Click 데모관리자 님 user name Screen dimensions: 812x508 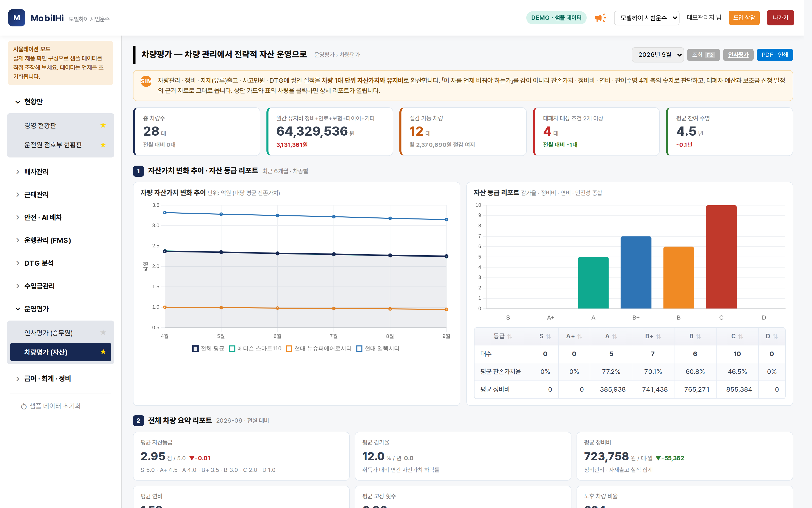click(x=704, y=18)
